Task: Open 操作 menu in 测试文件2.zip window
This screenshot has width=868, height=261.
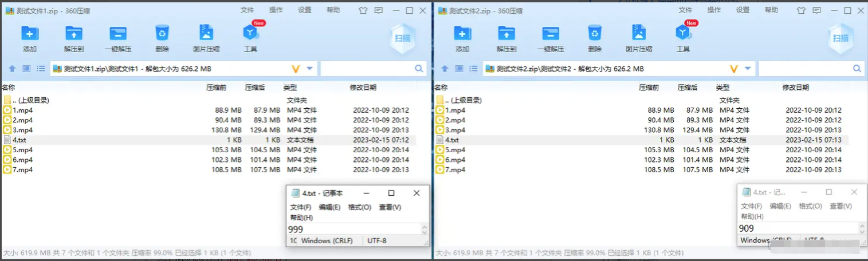Action: pos(714,10)
